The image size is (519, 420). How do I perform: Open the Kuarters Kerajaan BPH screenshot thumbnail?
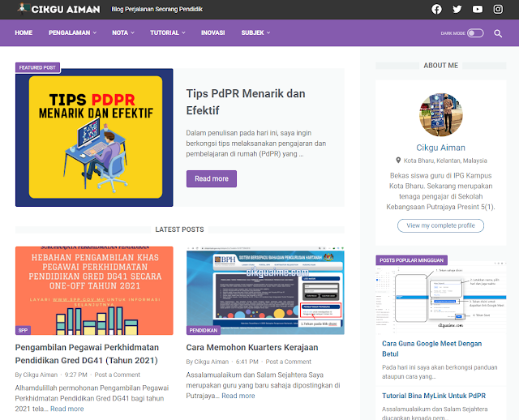coord(265,290)
